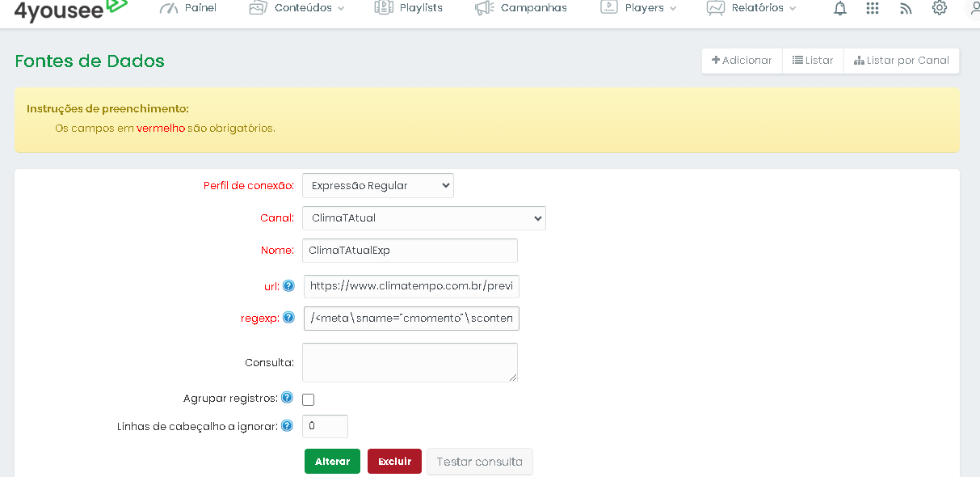The image size is (980, 477).
Task: Open Perfil de conexão dropdown
Action: (x=378, y=186)
